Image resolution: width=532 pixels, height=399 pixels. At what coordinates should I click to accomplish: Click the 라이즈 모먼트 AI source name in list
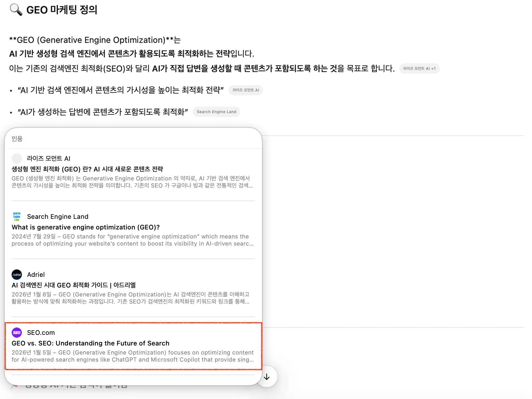point(49,159)
